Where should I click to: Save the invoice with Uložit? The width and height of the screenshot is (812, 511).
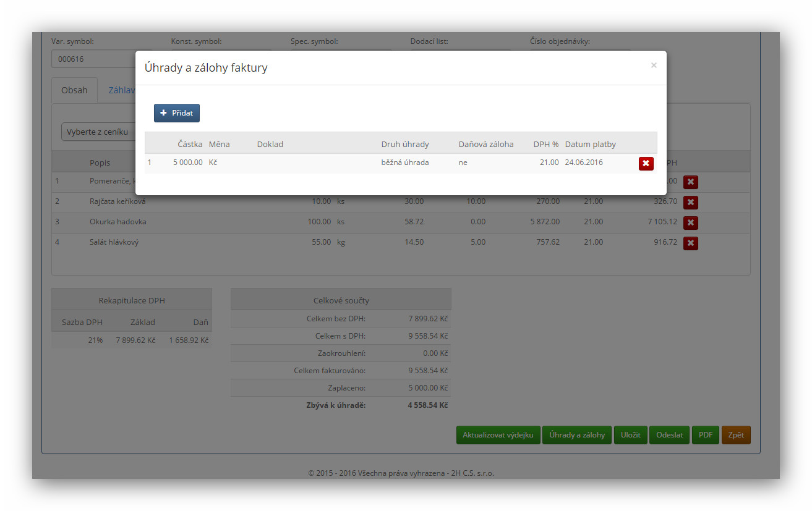630,435
